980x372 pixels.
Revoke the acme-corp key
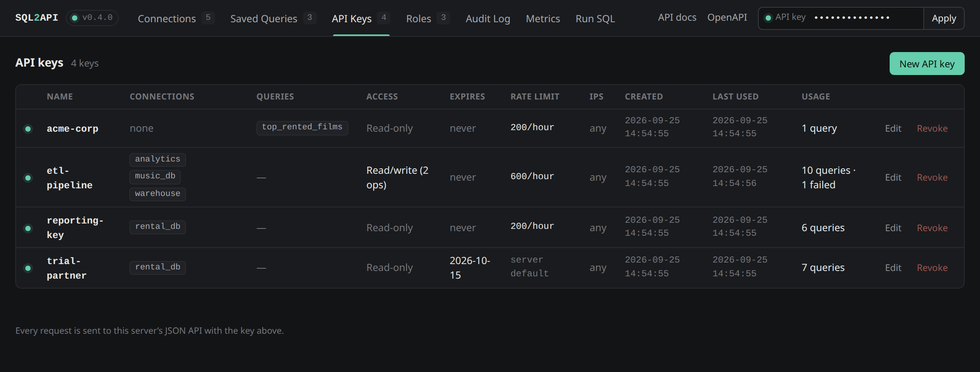coord(932,129)
